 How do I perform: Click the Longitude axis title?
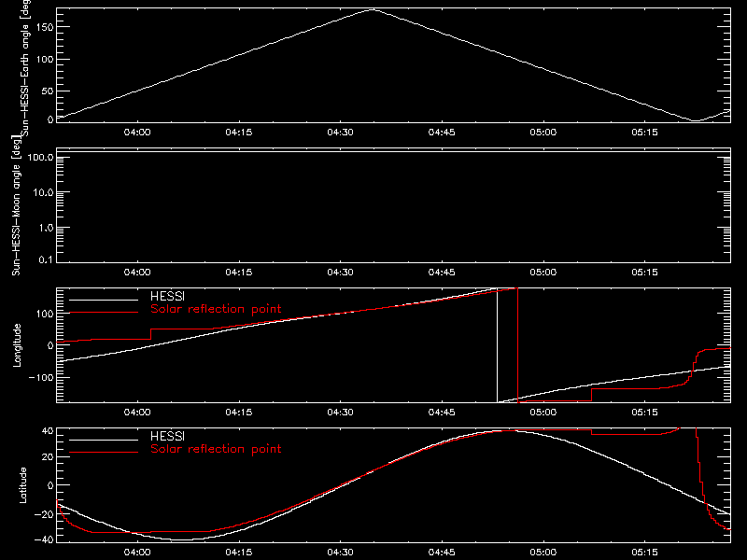click(x=17, y=345)
